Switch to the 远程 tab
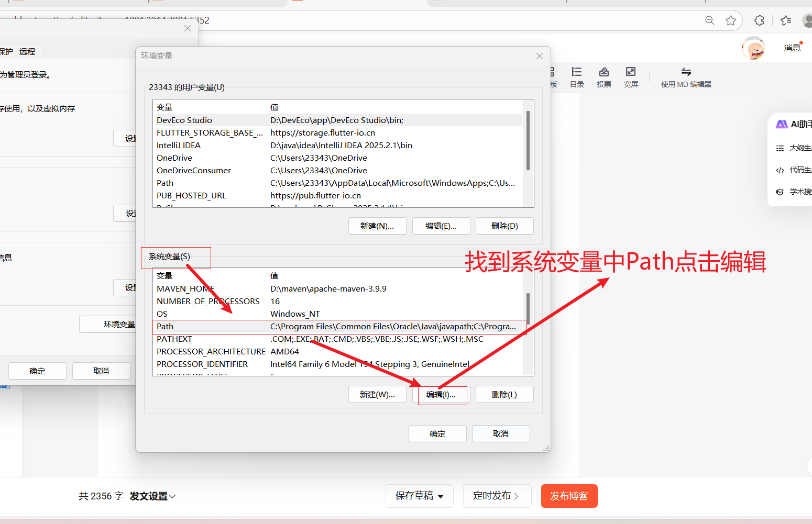812x524 pixels. coord(27,51)
